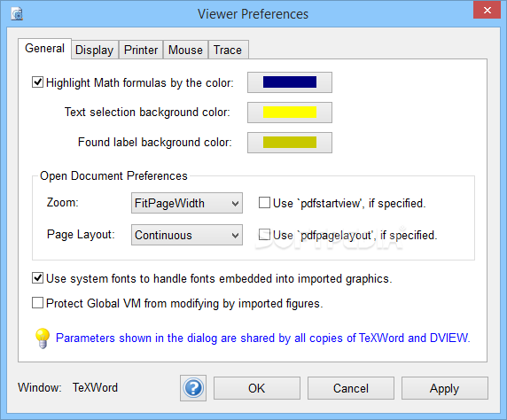The width and height of the screenshot is (507, 420).
Task: Click the 'Found label background color:' label
Action: [x=155, y=143]
